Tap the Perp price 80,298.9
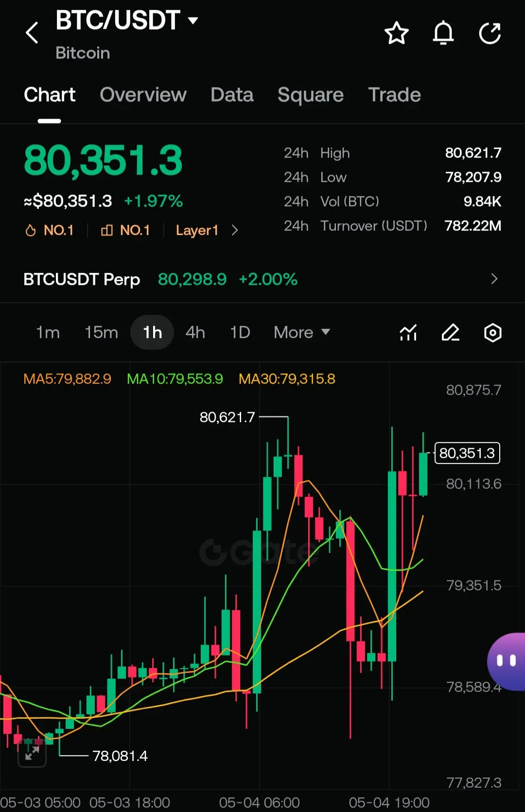 point(192,279)
